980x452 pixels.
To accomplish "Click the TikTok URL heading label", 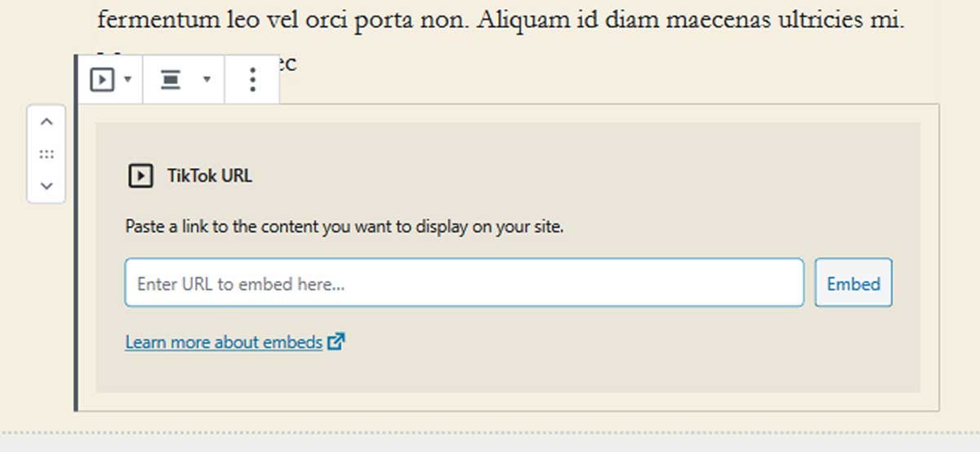I will pyautogui.click(x=210, y=175).
